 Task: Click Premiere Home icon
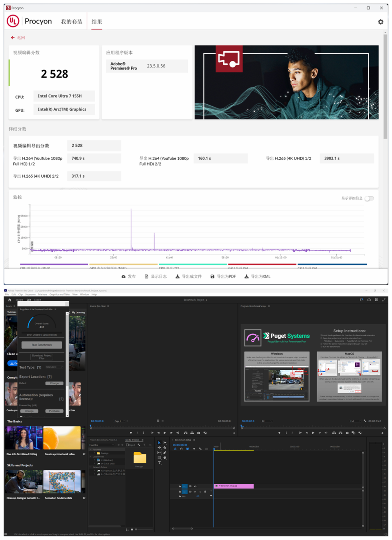click(x=9, y=300)
